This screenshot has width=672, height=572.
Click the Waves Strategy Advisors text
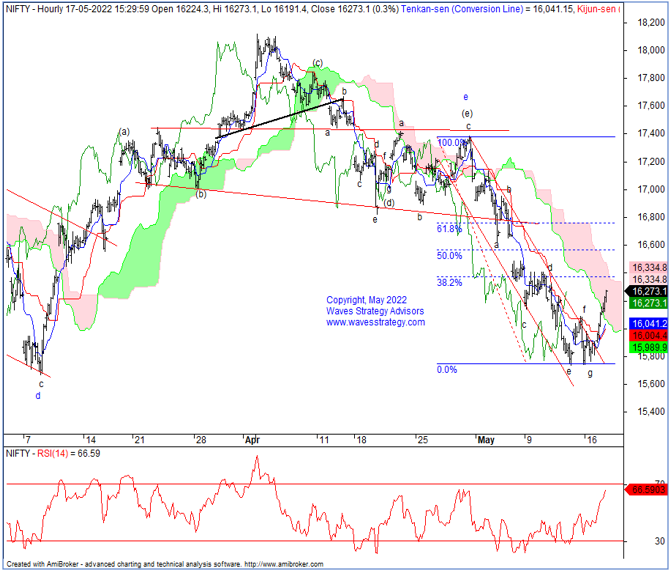click(x=375, y=311)
